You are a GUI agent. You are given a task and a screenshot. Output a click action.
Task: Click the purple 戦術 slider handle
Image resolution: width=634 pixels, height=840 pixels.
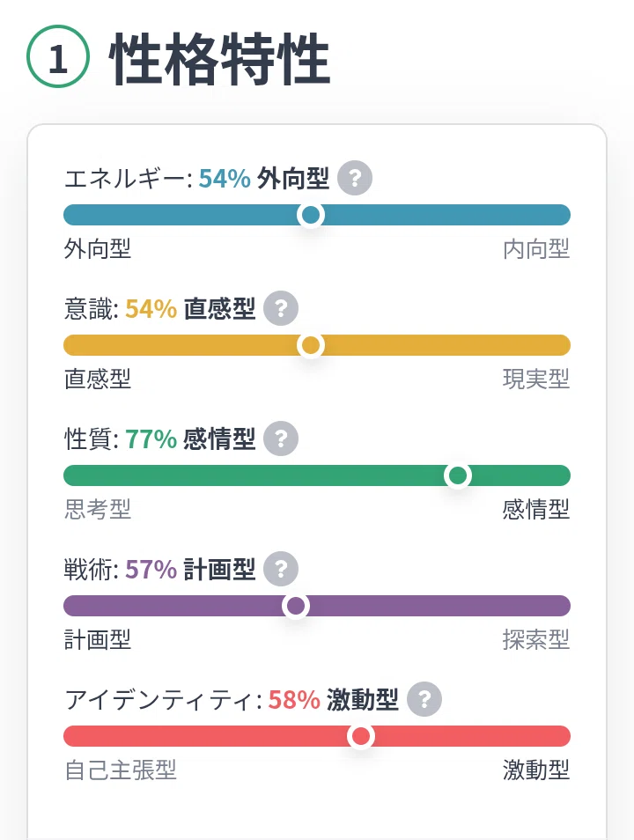coord(295,606)
